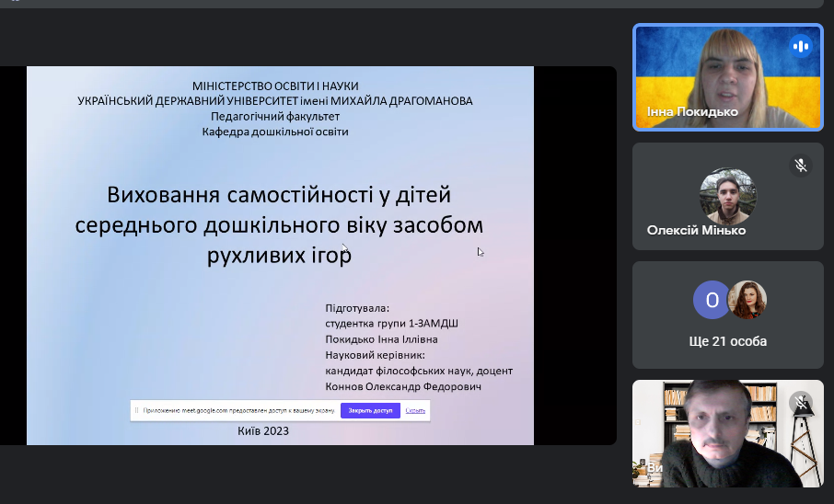The height and width of the screenshot is (504, 834).
Task: Click 'Педагогічний факультет' line on slide
Action: (x=275, y=116)
